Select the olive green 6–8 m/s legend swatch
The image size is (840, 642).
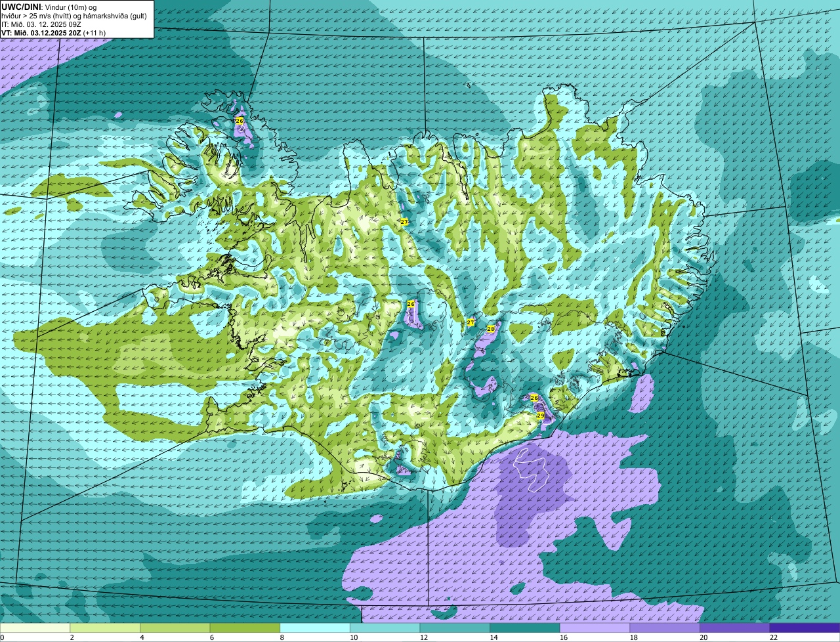coord(245,628)
